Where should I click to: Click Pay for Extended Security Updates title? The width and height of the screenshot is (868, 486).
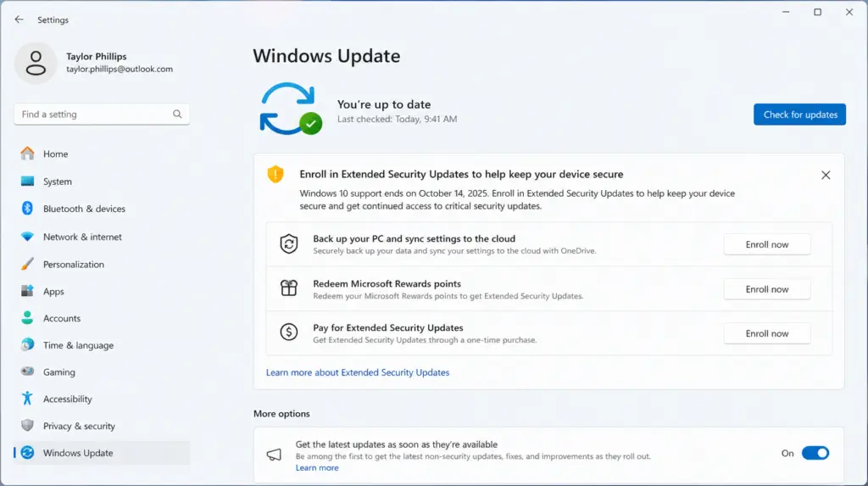[388, 327]
